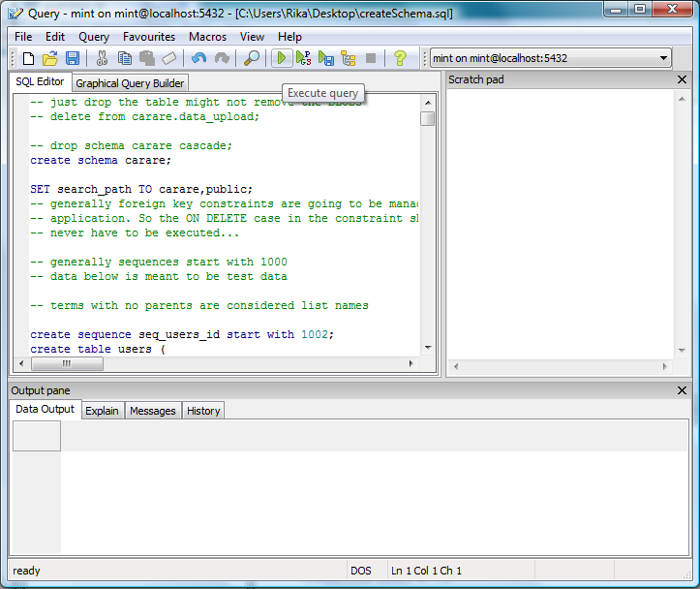Viewport: 700px width, 589px height.
Task: Click the line 'create schema carare;'
Action: tap(101, 160)
